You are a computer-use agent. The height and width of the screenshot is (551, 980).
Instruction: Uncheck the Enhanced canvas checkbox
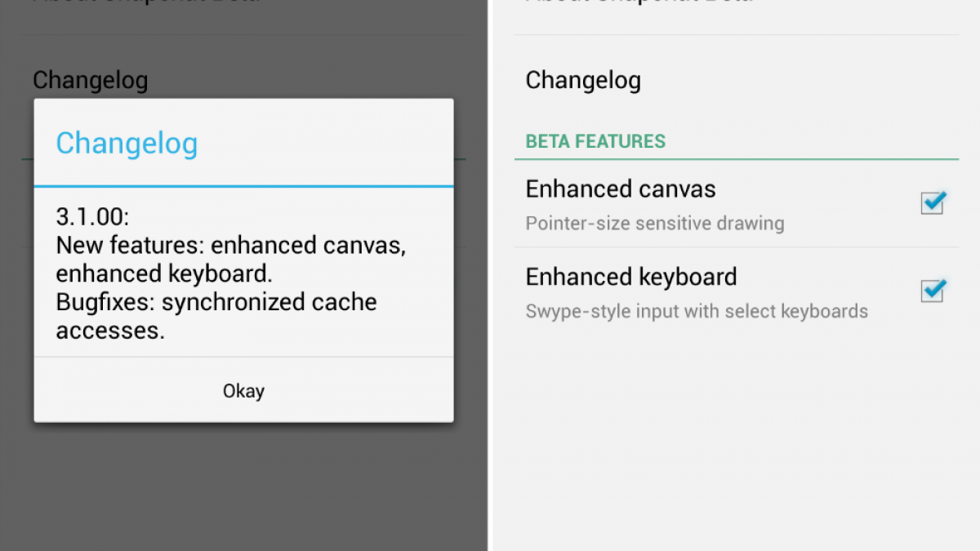(932, 202)
